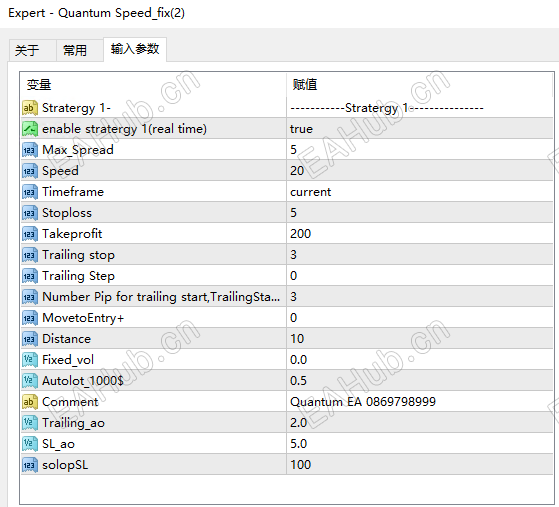The width and height of the screenshot is (559, 507).
Task: Click the integer icon beside MovetoEntry+
Action: 30,318
